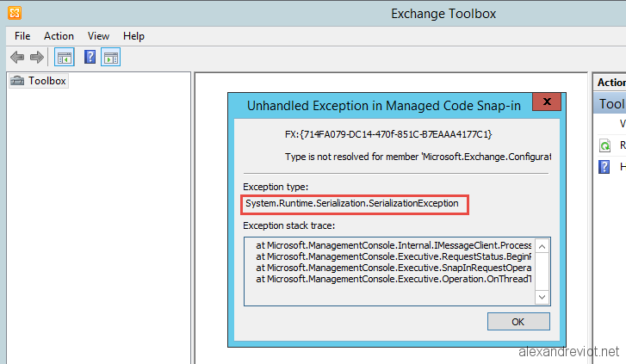Click the IMessageClient.Process stack trace line
The image size is (626, 364).
point(394,245)
